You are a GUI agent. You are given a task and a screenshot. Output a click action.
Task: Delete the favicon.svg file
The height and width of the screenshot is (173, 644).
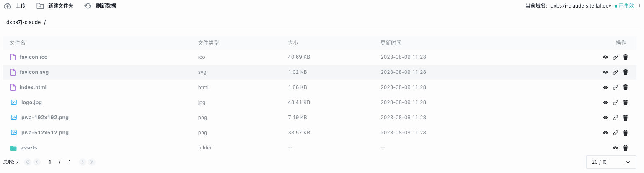click(x=626, y=72)
